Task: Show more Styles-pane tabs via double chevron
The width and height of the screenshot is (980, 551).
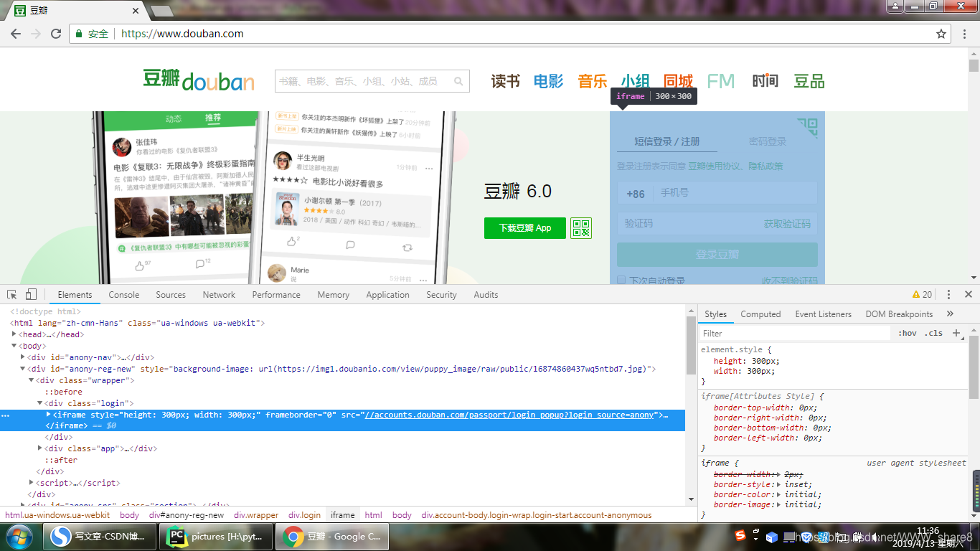Action: pos(950,314)
